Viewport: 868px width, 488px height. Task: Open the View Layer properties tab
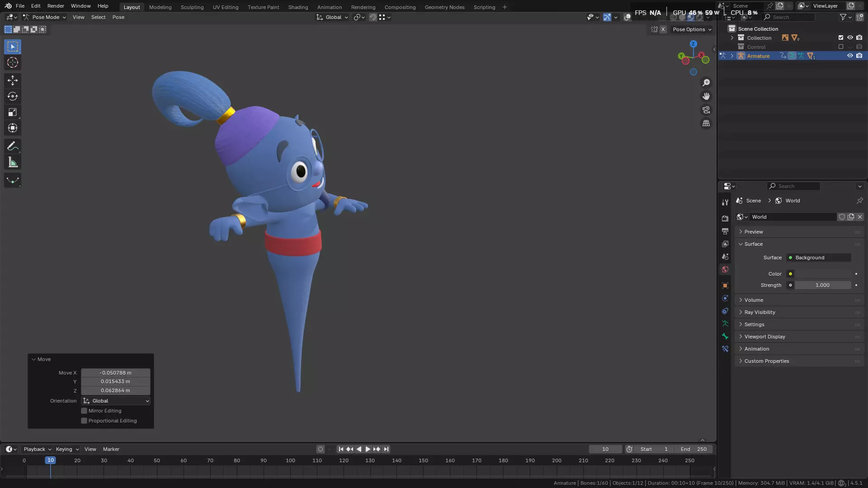725,244
